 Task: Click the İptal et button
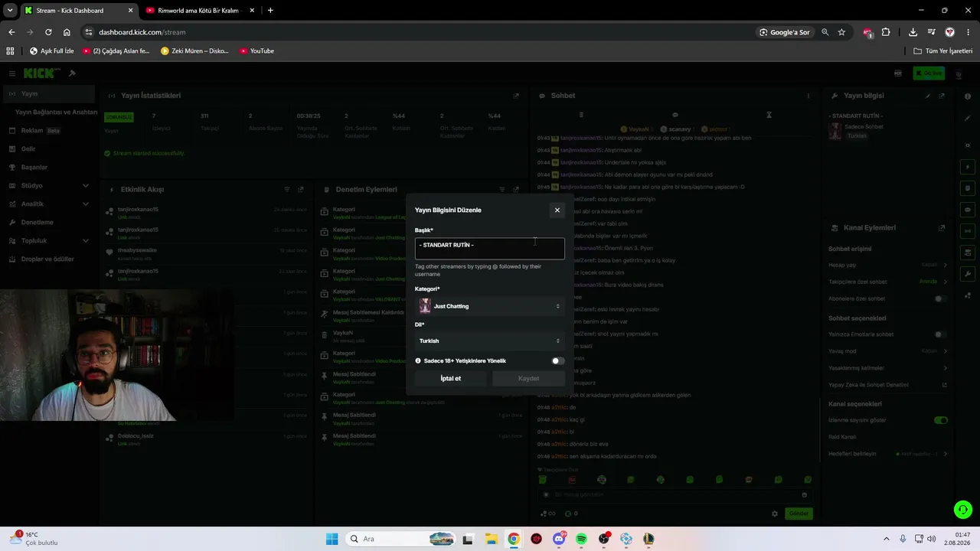tap(451, 378)
